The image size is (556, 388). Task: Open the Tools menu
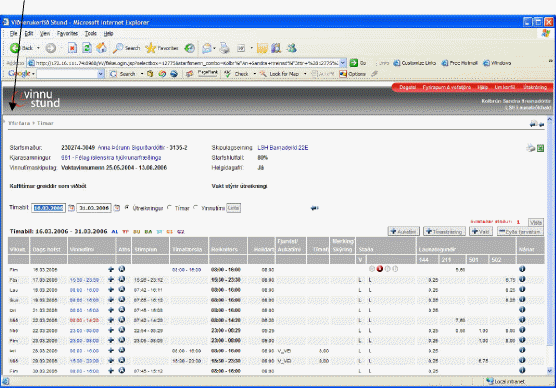pos(90,34)
